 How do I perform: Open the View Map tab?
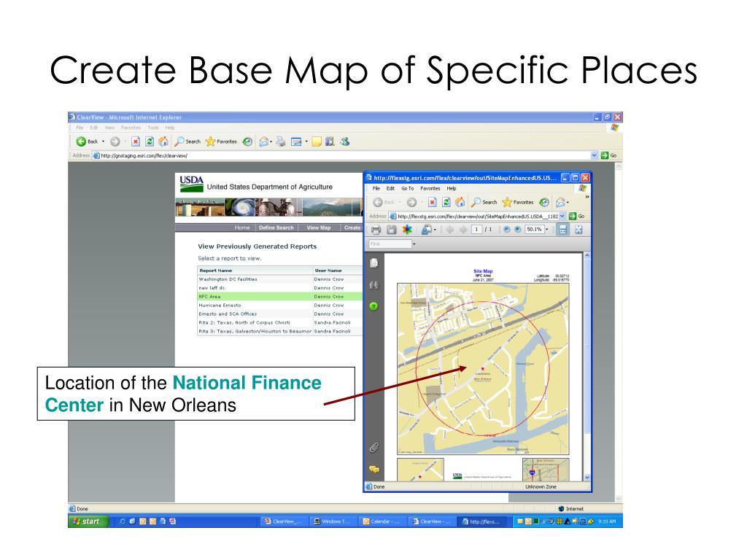coord(319,227)
